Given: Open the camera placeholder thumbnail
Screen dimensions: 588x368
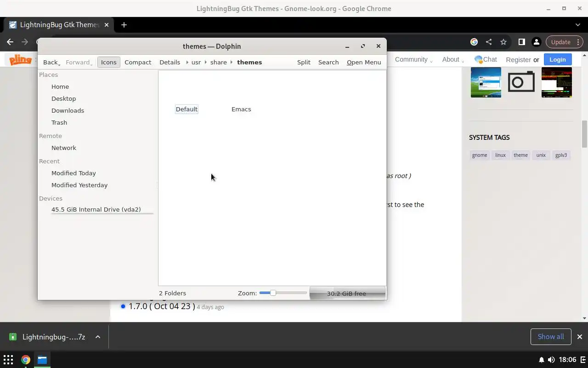Looking at the screenshot, I should (521, 82).
